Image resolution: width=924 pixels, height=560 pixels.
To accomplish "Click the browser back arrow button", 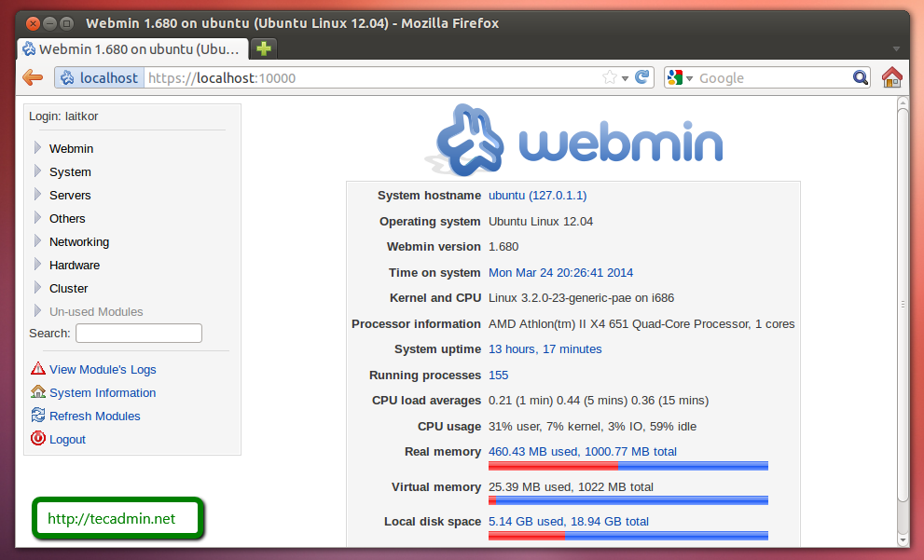I will 33,77.
